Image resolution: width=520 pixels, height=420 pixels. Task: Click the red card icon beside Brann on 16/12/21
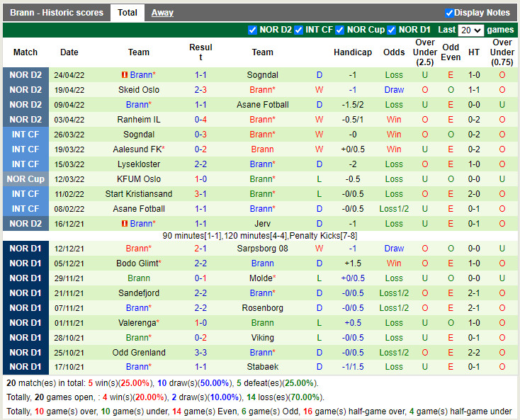tap(125, 224)
